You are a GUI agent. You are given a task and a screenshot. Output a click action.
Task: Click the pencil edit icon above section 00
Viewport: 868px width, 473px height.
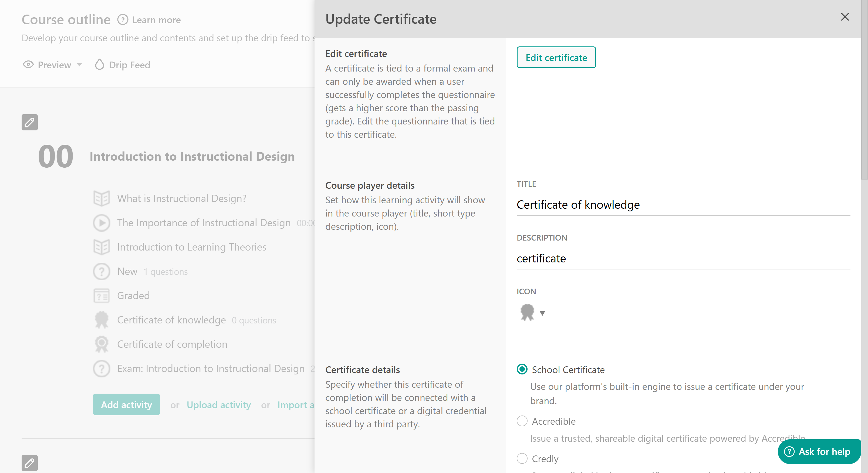coord(30,122)
